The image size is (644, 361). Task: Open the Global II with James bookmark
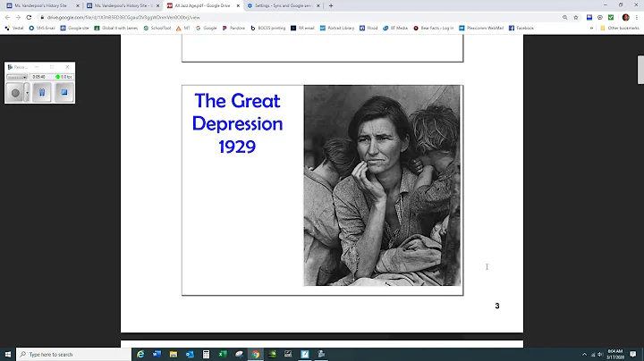116,28
